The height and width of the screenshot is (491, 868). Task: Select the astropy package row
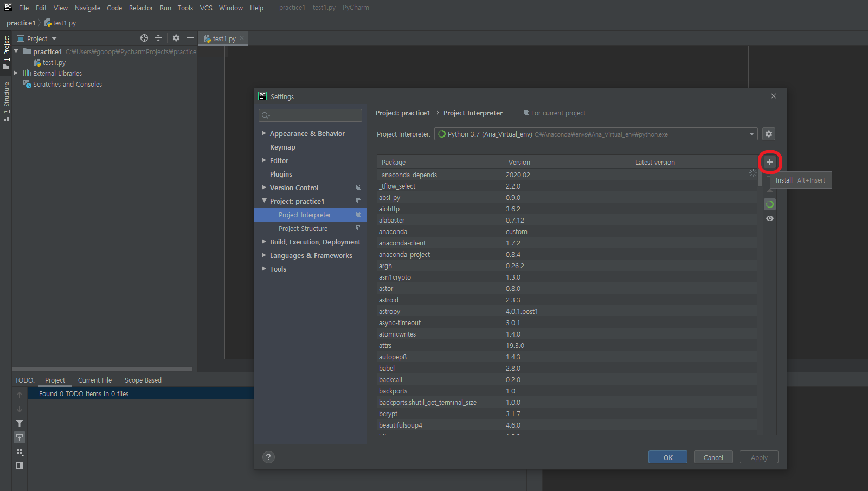(x=567, y=311)
